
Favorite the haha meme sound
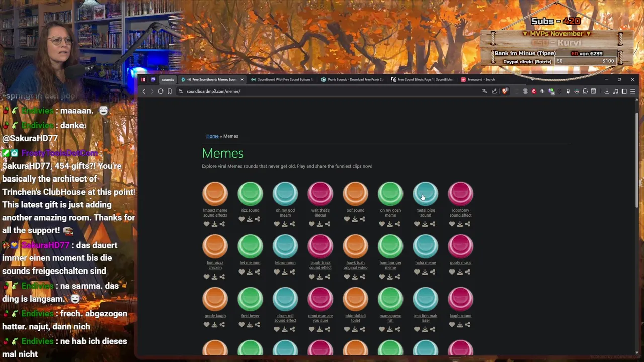tap(417, 272)
